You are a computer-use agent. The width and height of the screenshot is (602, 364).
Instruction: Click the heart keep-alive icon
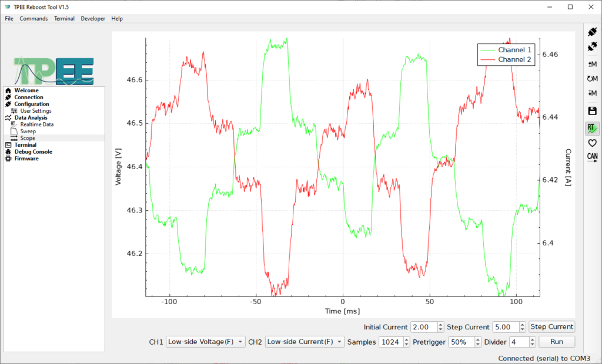click(592, 143)
